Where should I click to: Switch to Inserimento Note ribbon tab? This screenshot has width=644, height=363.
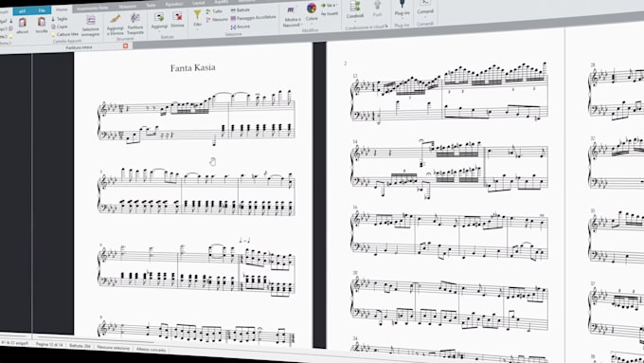click(x=93, y=9)
